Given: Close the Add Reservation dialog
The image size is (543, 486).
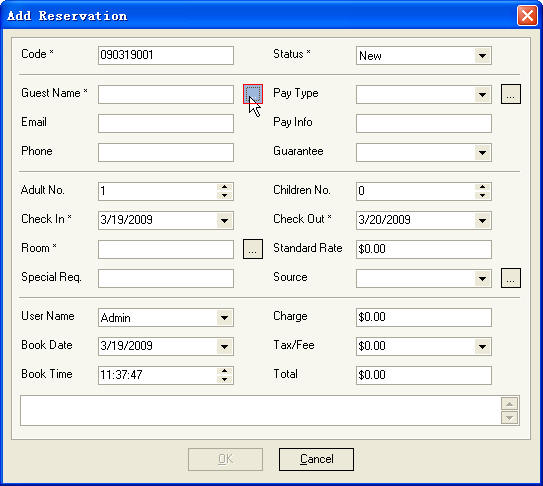Looking at the screenshot, I should pyautogui.click(x=527, y=16).
